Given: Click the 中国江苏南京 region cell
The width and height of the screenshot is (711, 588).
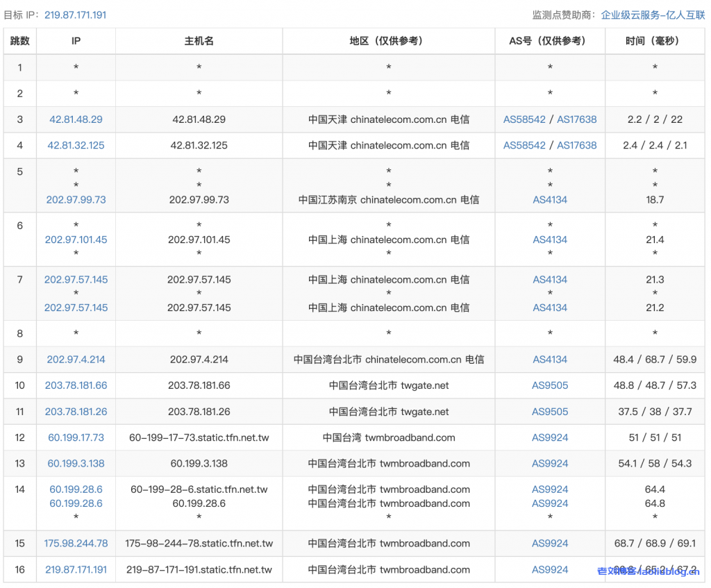Looking at the screenshot, I should [x=388, y=199].
